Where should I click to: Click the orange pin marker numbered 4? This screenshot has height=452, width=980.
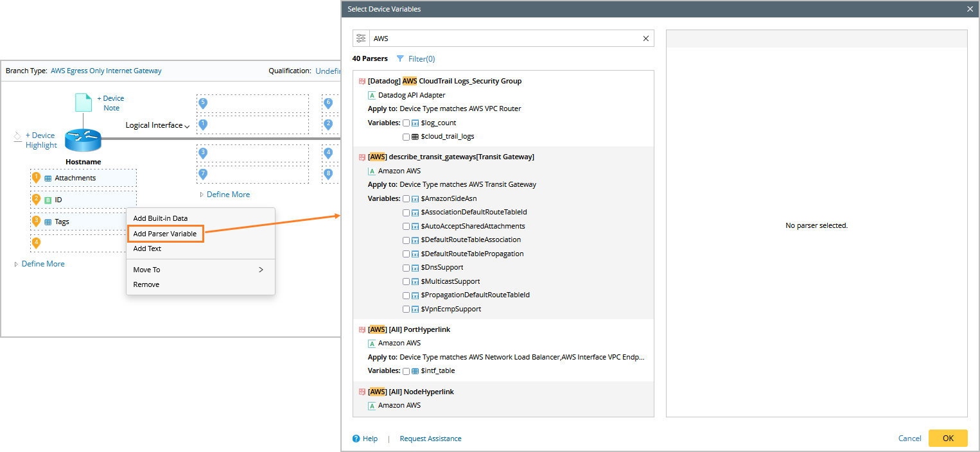[x=36, y=243]
